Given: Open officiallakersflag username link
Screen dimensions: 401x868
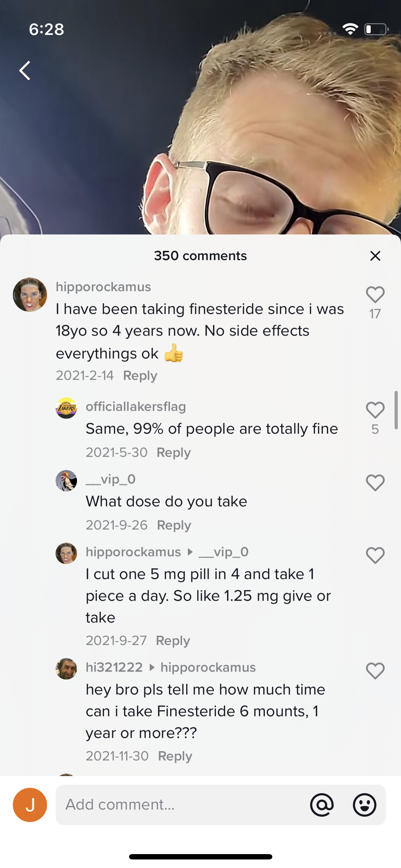Looking at the screenshot, I should [x=136, y=407].
